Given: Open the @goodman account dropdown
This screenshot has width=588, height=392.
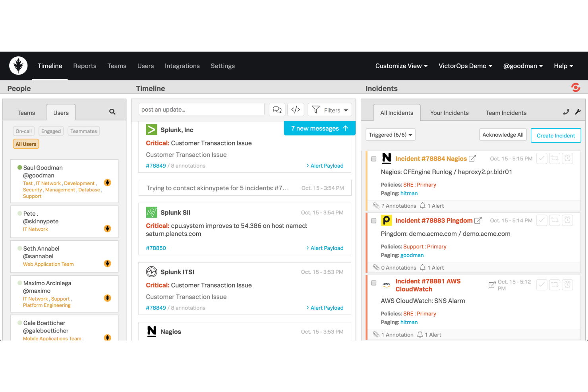Looking at the screenshot, I should (x=523, y=66).
